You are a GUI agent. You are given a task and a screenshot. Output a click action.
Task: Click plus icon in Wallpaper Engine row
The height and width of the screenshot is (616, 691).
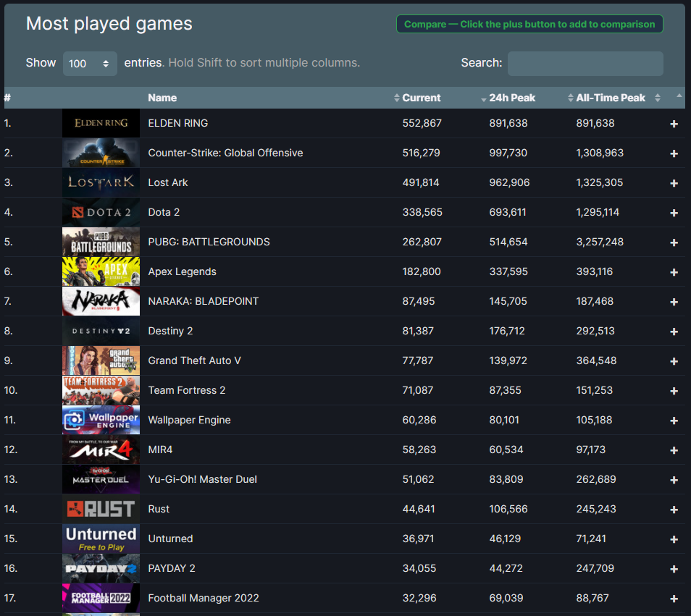click(674, 421)
